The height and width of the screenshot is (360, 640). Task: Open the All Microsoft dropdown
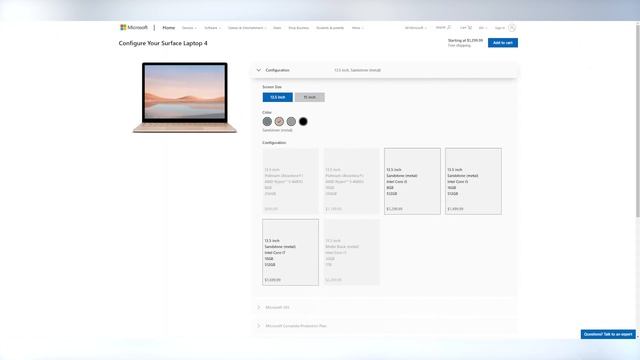(x=416, y=28)
